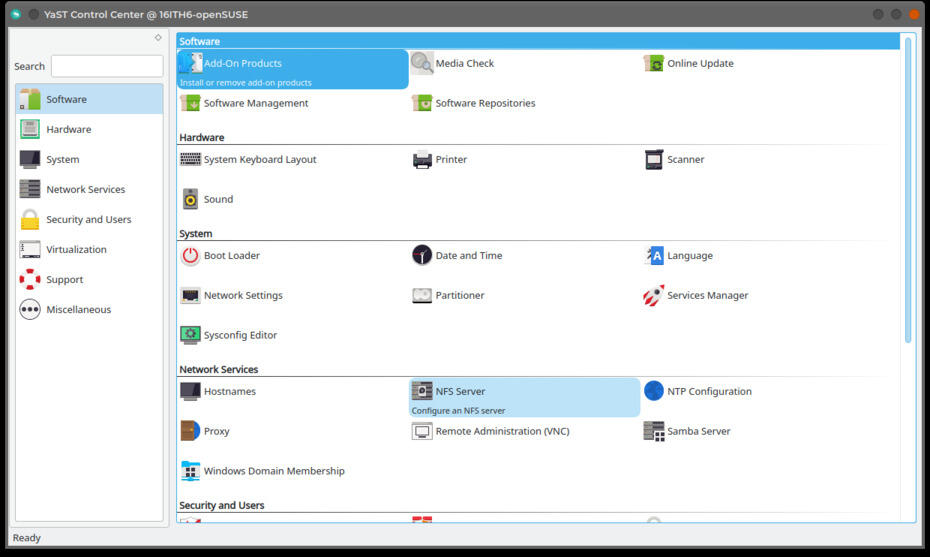Open the Proxy icon

pyautogui.click(x=190, y=431)
